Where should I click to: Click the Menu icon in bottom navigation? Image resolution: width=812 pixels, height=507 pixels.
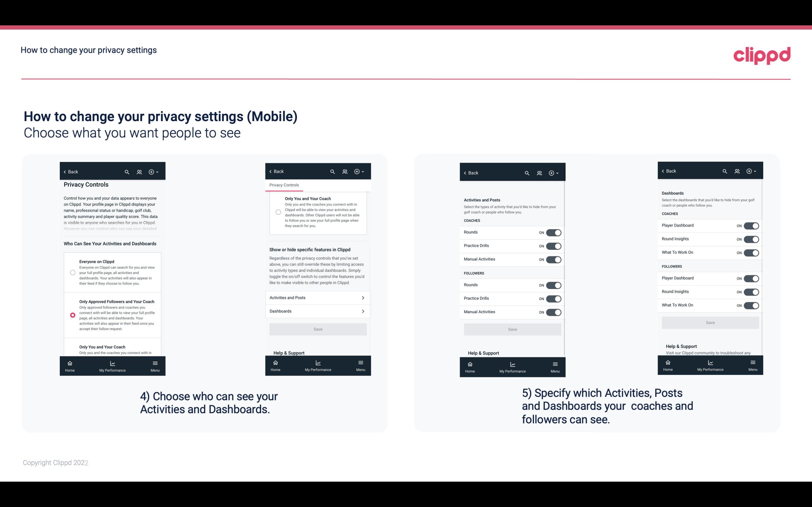(x=155, y=363)
